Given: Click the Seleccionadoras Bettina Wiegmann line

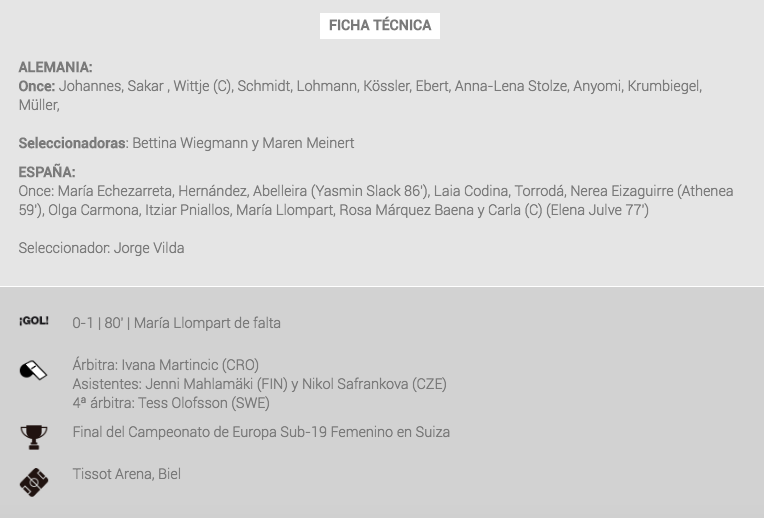Looking at the screenshot, I should [x=186, y=143].
